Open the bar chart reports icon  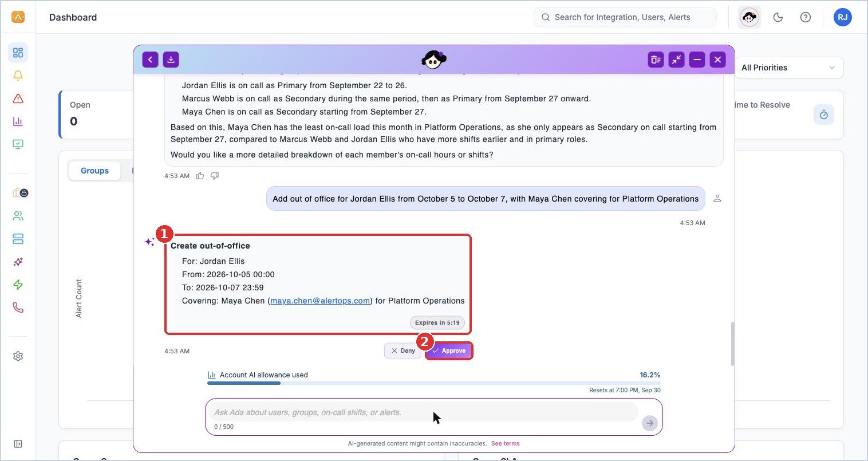coord(18,121)
